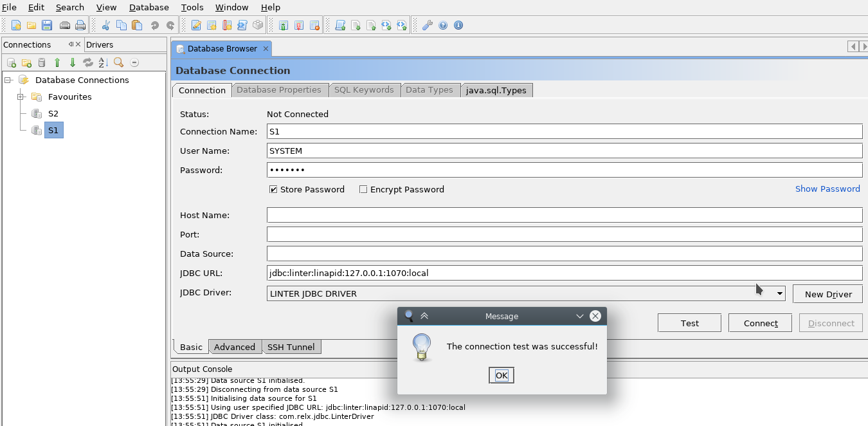Click the Show Password link
Viewport: 868px width, 426px height.
[x=827, y=189]
